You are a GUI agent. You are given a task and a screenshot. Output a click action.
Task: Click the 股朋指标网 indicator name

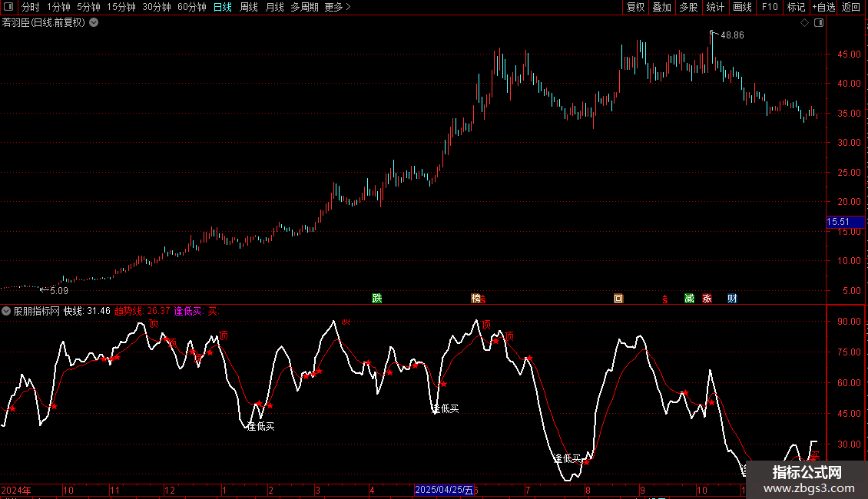coord(37,312)
